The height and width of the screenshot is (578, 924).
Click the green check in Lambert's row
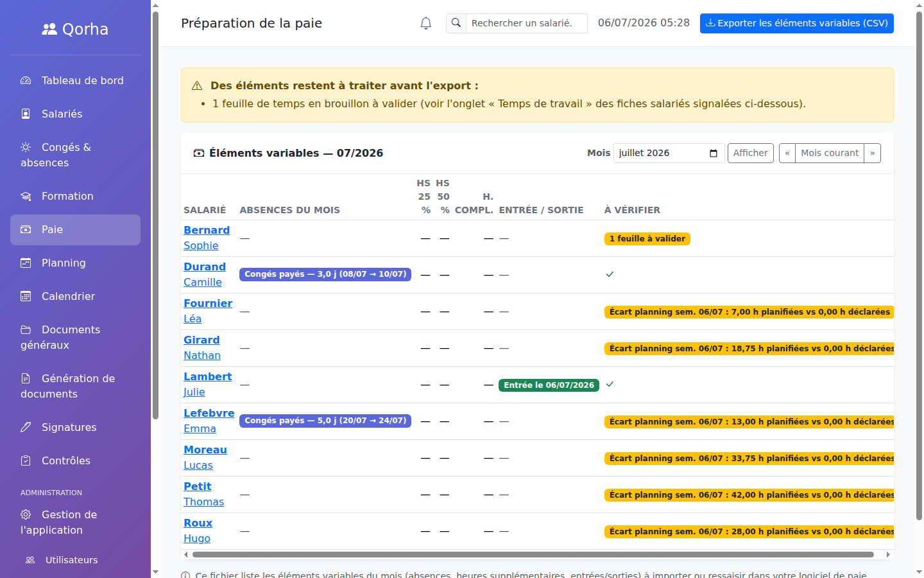tap(610, 384)
